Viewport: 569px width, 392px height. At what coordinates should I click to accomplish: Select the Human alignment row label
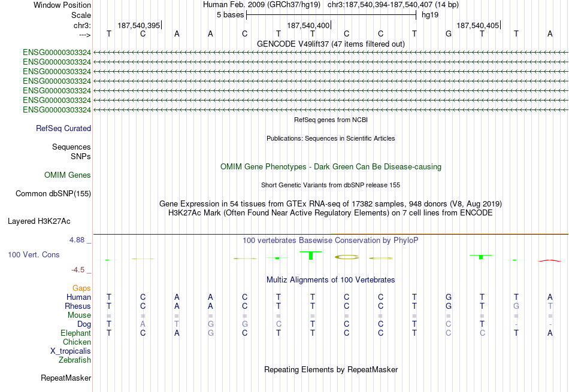click(78, 297)
